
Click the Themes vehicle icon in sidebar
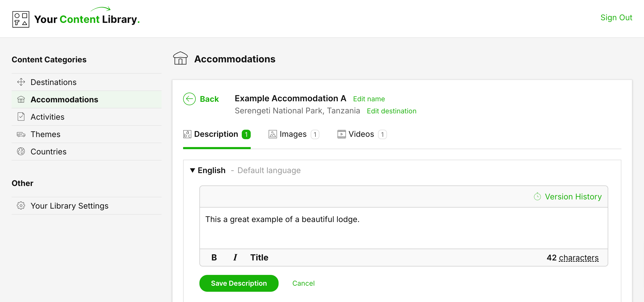[21, 134]
